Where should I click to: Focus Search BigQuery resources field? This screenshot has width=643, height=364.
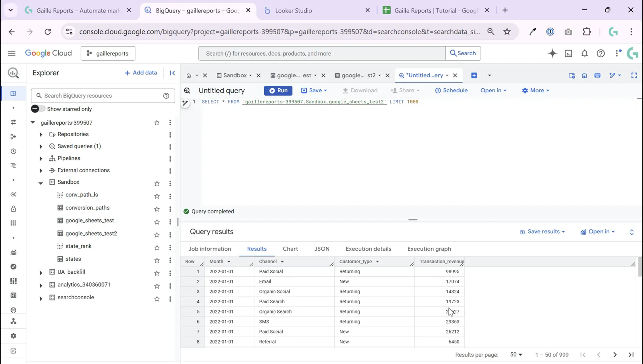(x=103, y=96)
